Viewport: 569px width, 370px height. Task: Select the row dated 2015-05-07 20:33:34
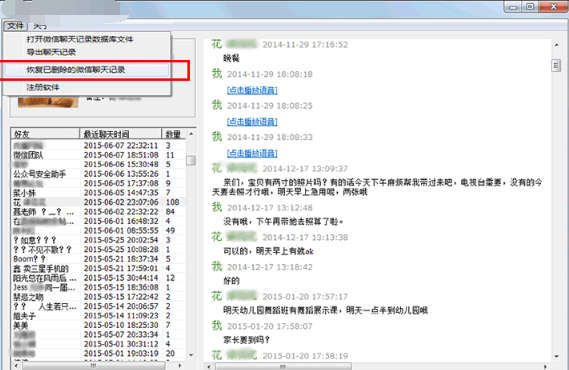click(98, 334)
